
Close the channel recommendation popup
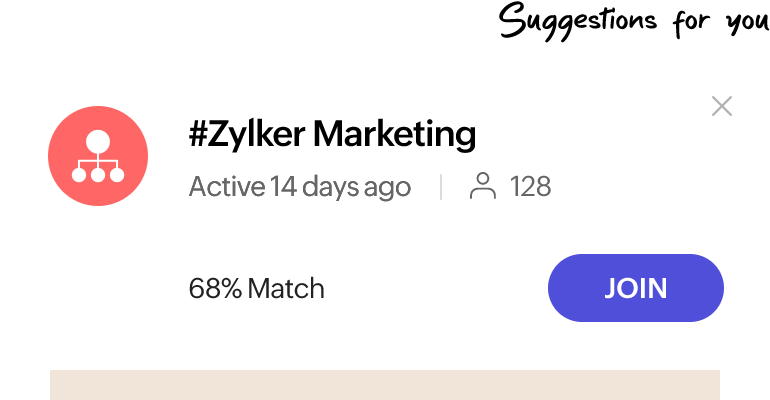(x=721, y=106)
